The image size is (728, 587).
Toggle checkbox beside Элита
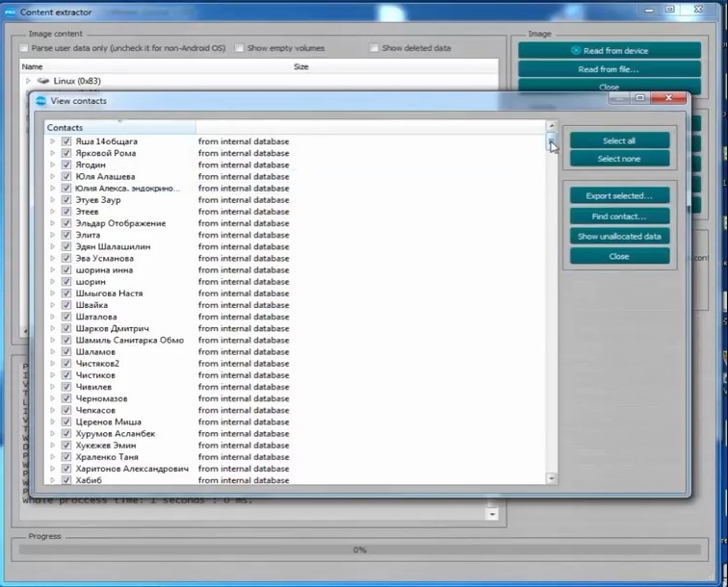(66, 235)
